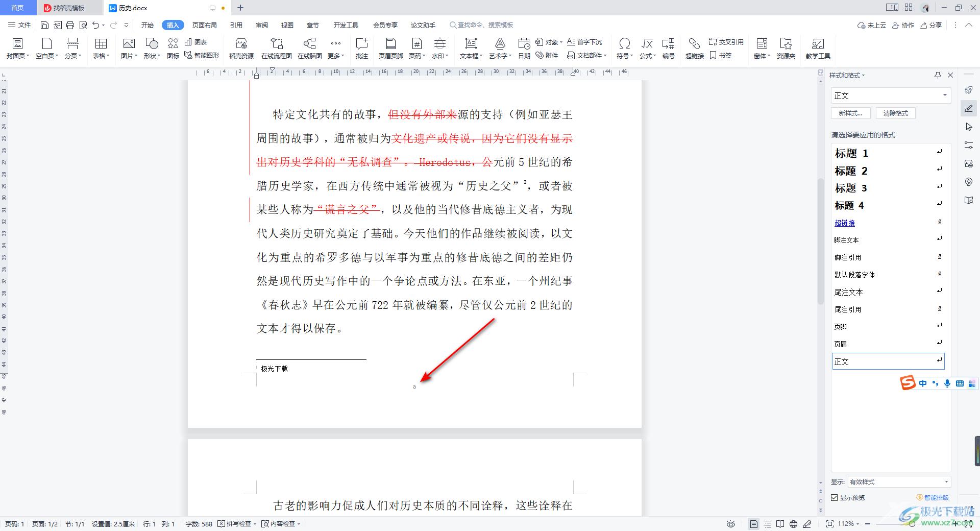
Task: Switch to outline view icon
Action: [767, 524]
